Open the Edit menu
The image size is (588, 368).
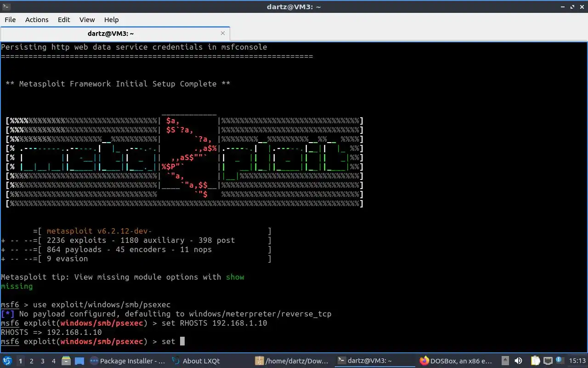64,20
